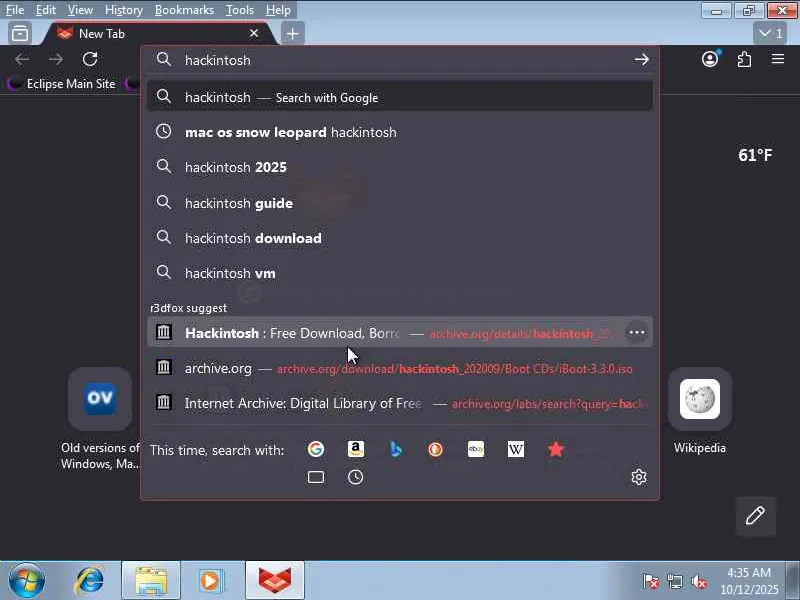Open the Tools menu
The width and height of the screenshot is (800, 600).
[240, 10]
